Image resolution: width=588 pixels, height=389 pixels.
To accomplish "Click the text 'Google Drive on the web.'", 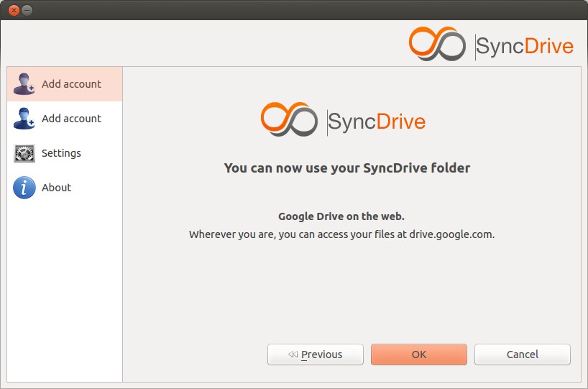I will point(341,216).
